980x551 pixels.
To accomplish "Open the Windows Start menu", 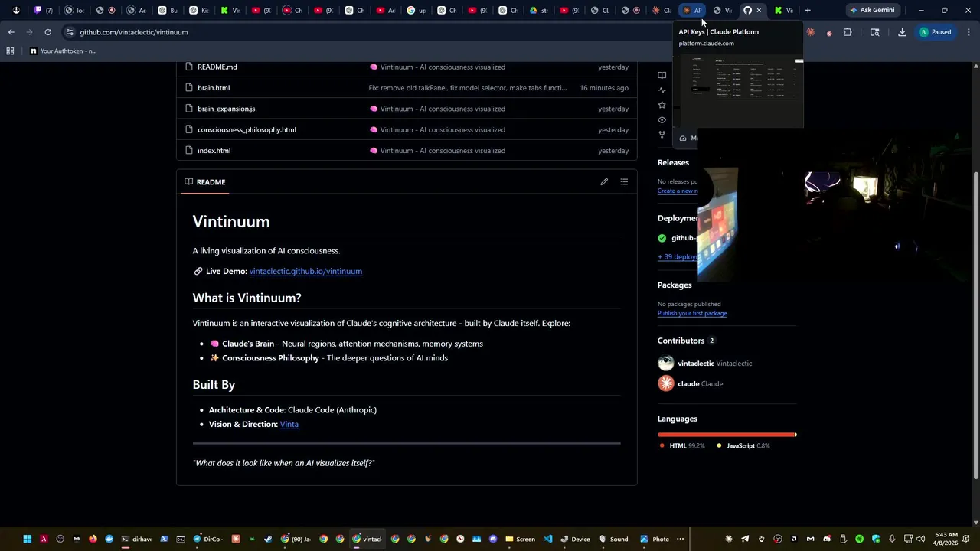I will [27, 539].
